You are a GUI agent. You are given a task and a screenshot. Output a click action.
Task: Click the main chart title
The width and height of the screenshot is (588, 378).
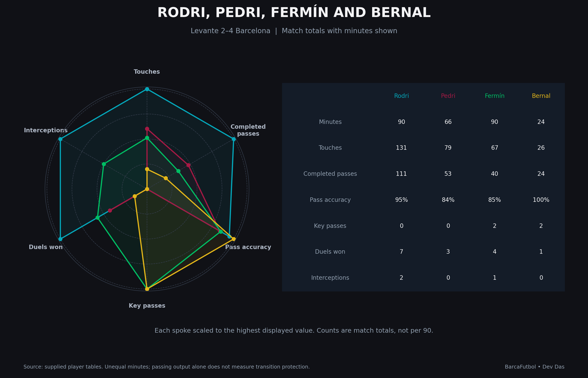click(294, 13)
